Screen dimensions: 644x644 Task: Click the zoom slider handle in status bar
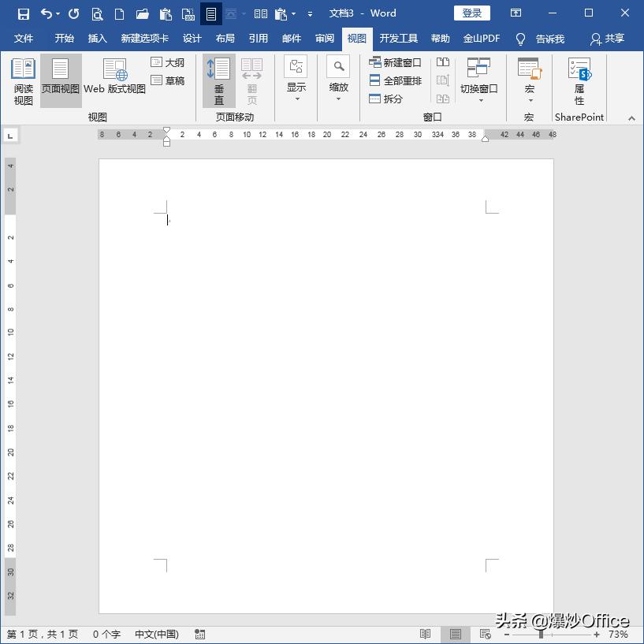542,635
